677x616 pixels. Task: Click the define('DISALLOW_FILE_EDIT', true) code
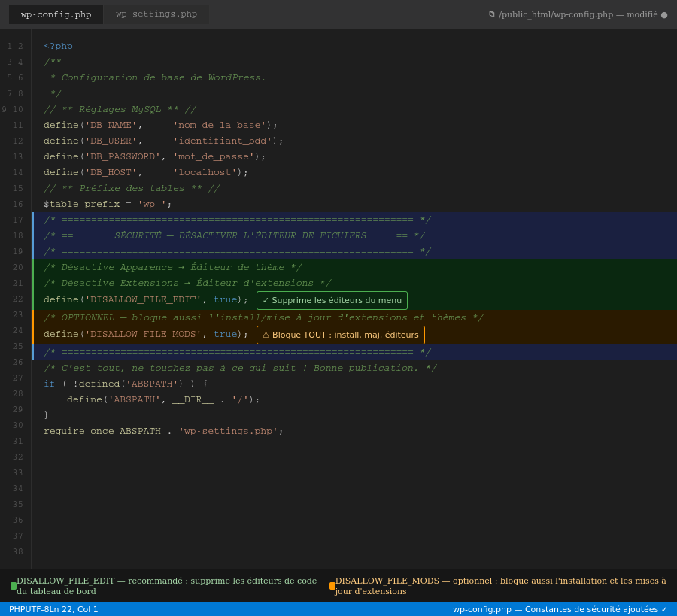(x=146, y=299)
